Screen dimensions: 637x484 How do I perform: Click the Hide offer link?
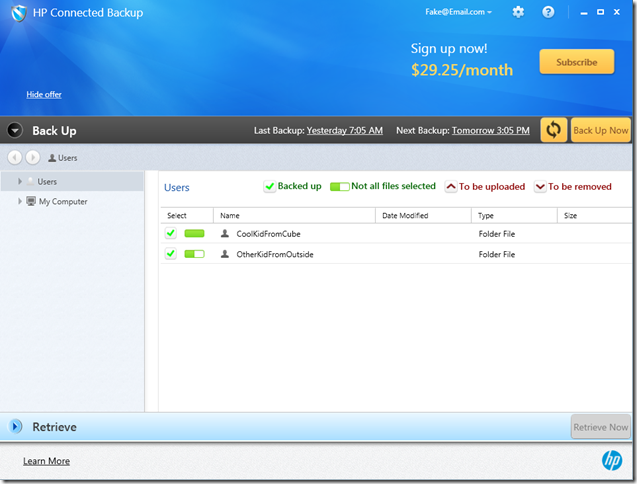[x=44, y=94]
